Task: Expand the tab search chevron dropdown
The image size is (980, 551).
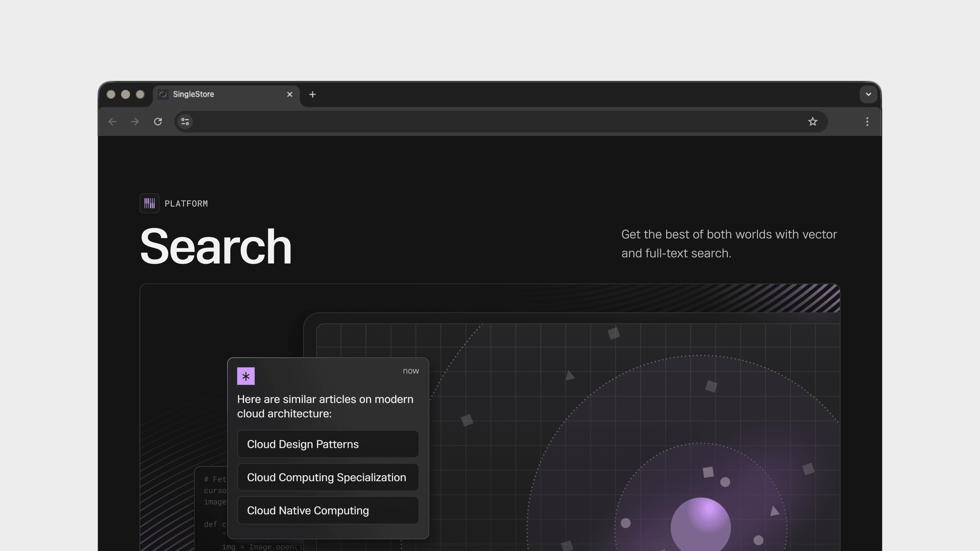Action: (x=868, y=94)
